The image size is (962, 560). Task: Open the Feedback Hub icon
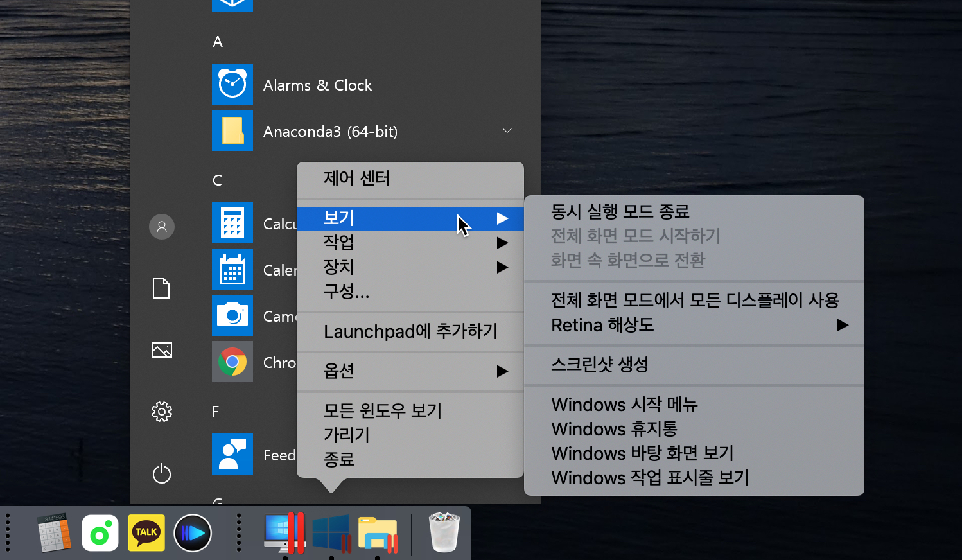(x=232, y=454)
